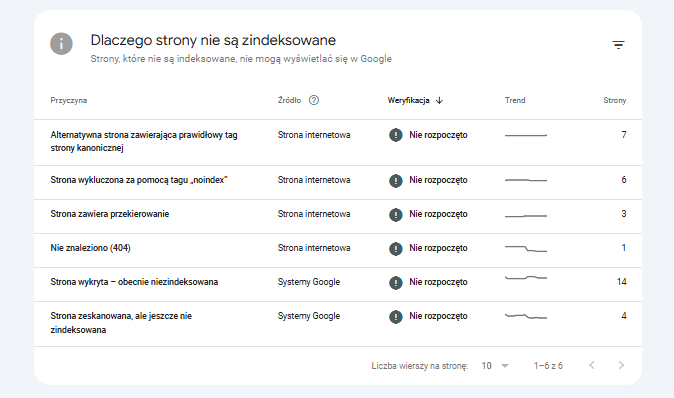
Task: Click trend sparkline in Strona zeskanowana row
Action: (526, 316)
